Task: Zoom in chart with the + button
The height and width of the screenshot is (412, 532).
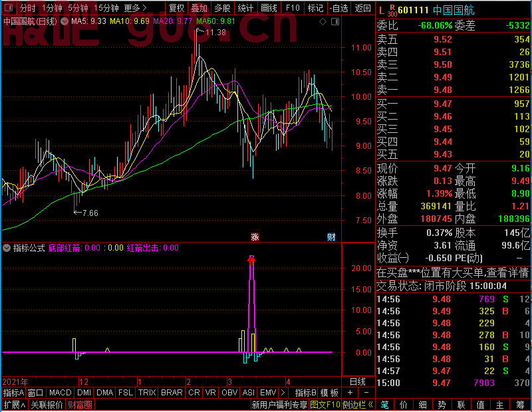Action: (350, 393)
